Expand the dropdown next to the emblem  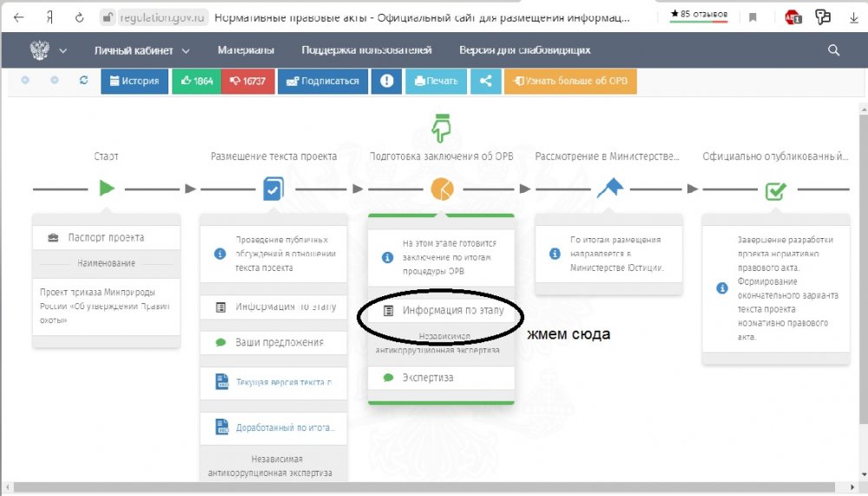coord(62,50)
